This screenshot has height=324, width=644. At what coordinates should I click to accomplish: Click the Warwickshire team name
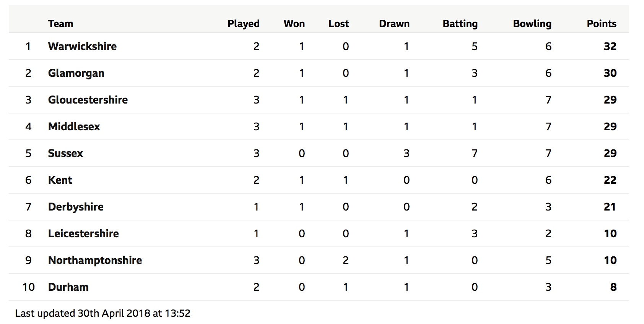(82, 46)
